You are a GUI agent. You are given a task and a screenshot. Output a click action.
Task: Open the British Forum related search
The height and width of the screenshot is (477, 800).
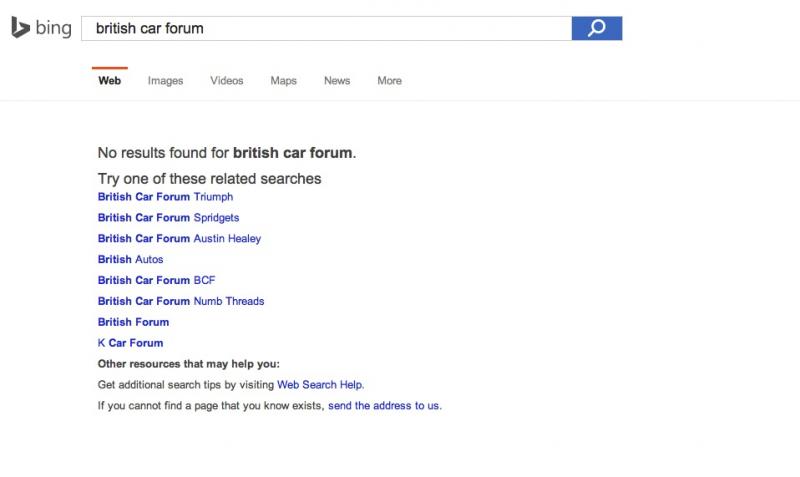pos(133,322)
